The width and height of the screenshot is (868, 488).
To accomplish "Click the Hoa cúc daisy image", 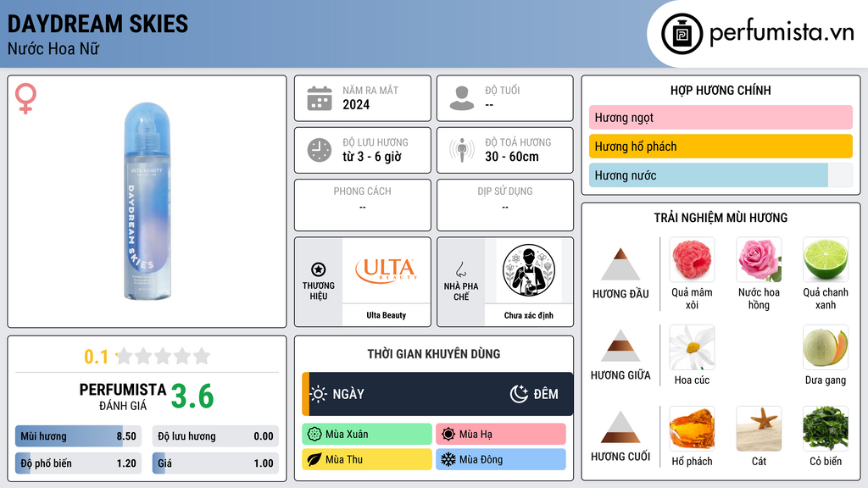I will pos(692,347).
